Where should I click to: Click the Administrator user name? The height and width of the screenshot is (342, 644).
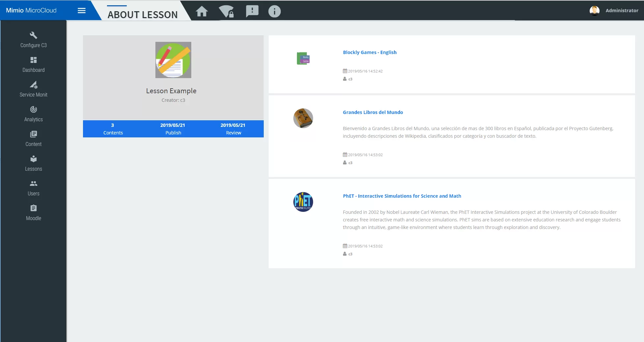622,11
